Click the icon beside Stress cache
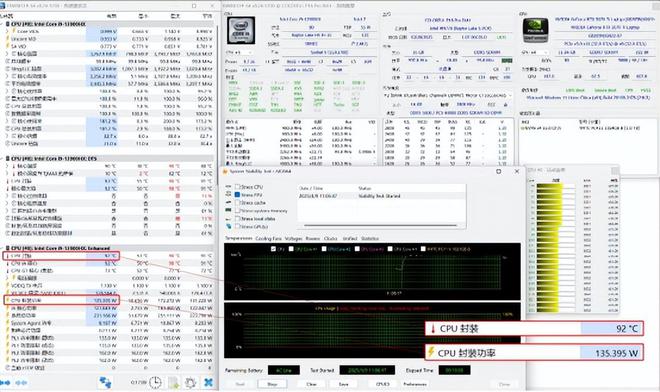Viewport: 660px width, 392px height. click(x=229, y=203)
